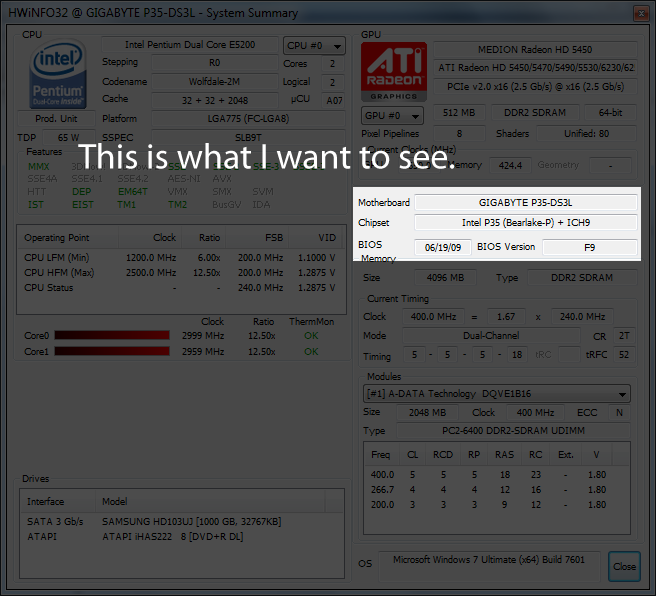Image resolution: width=656 pixels, height=596 pixels.
Task: Click the Core1 usage bar
Action: click(112, 351)
